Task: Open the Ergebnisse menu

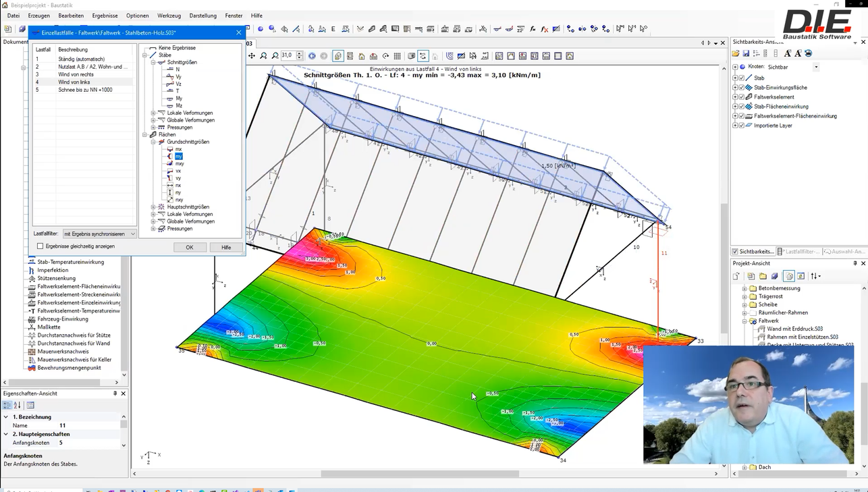Action: [105, 16]
